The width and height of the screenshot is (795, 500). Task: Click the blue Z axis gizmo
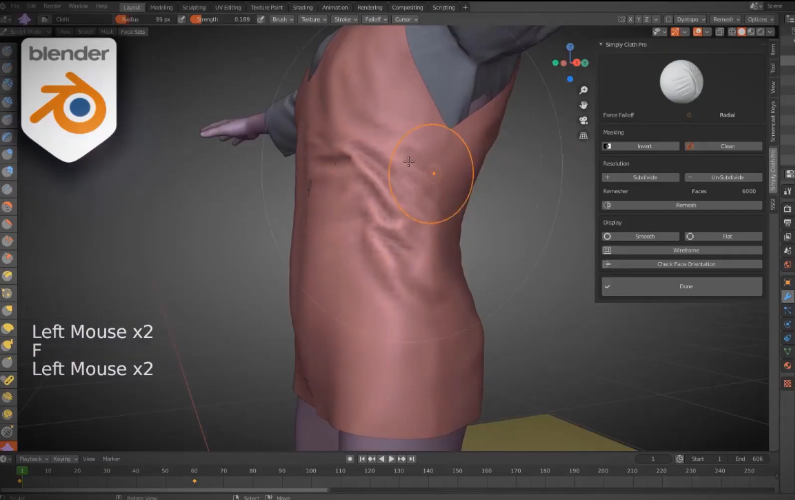(570, 47)
